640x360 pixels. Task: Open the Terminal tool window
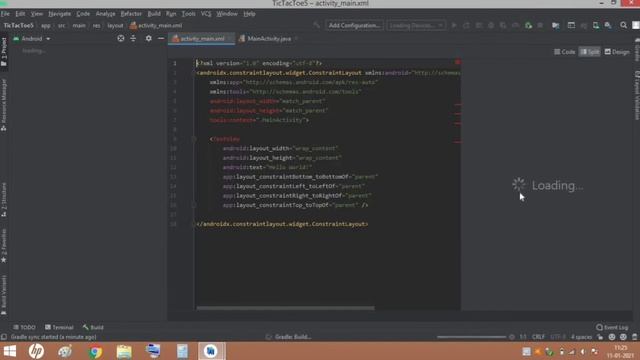59,327
